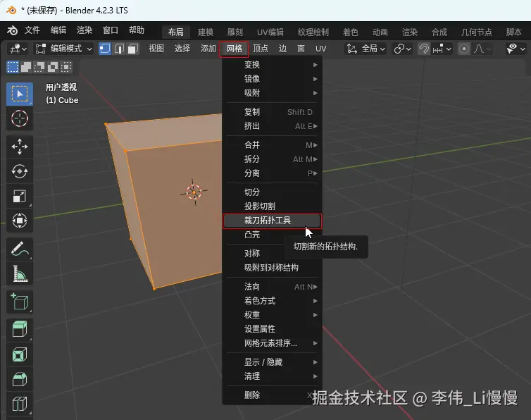Enable edge select mode

point(119,49)
